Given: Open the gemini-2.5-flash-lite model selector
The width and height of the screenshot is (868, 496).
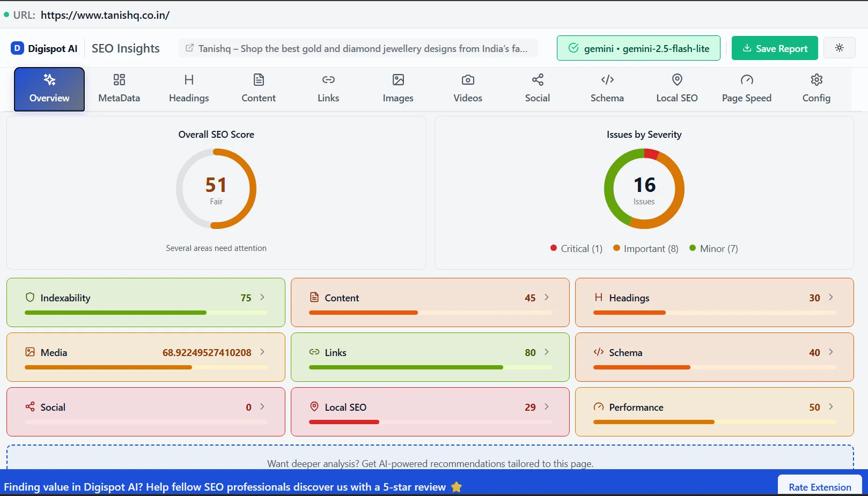Looking at the screenshot, I should click(x=638, y=48).
